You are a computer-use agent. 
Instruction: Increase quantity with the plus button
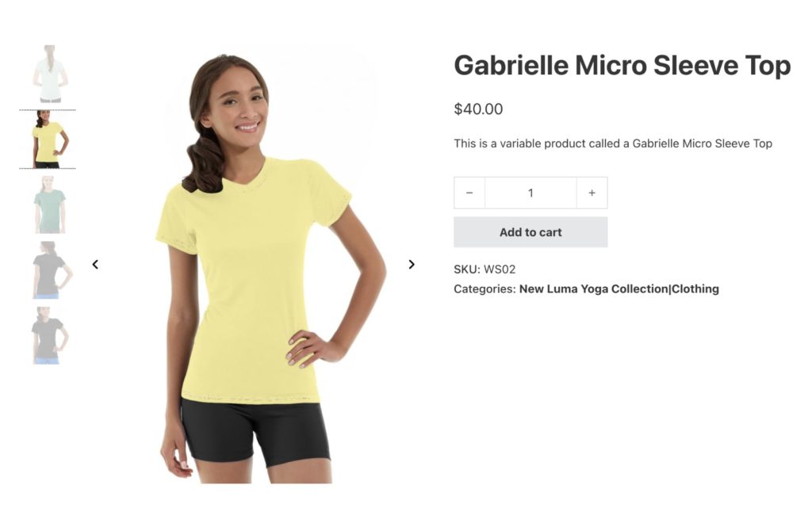tap(592, 193)
